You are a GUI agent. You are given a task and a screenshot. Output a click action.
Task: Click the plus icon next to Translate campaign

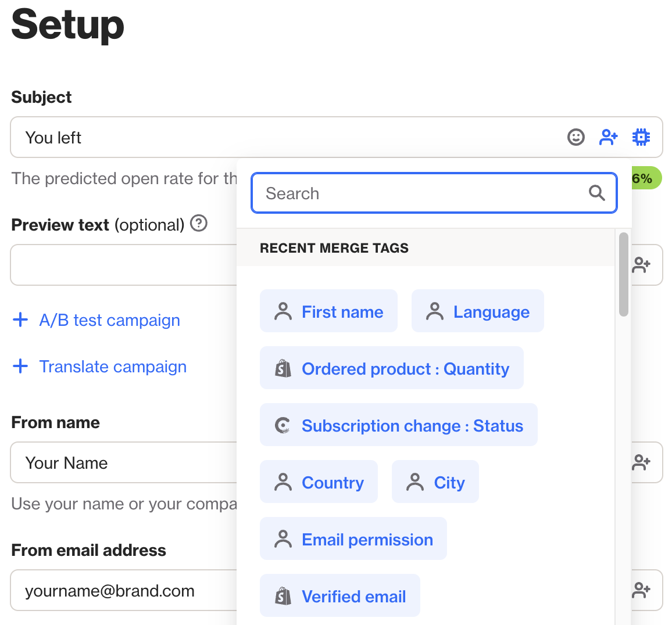pos(20,366)
